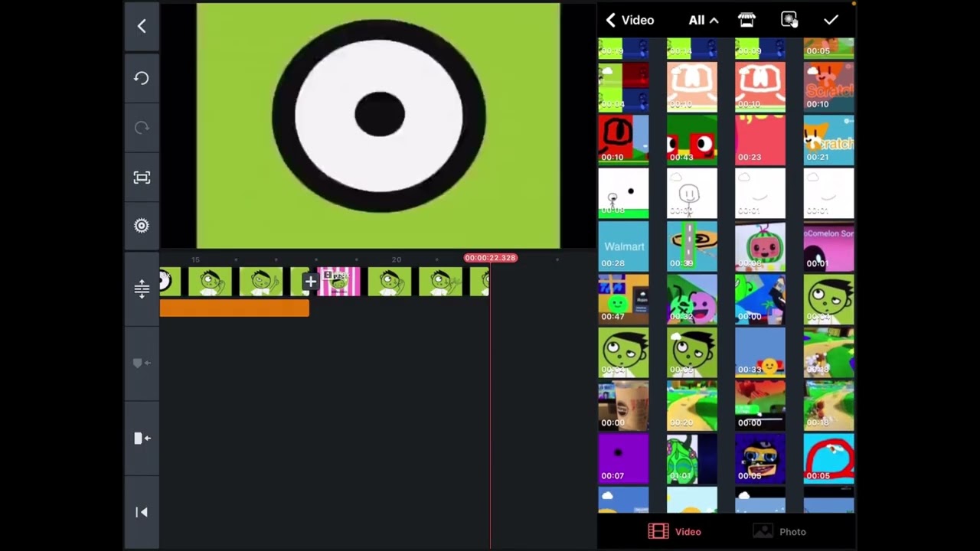Choose the Walmart video lasting 00:28

(623, 246)
